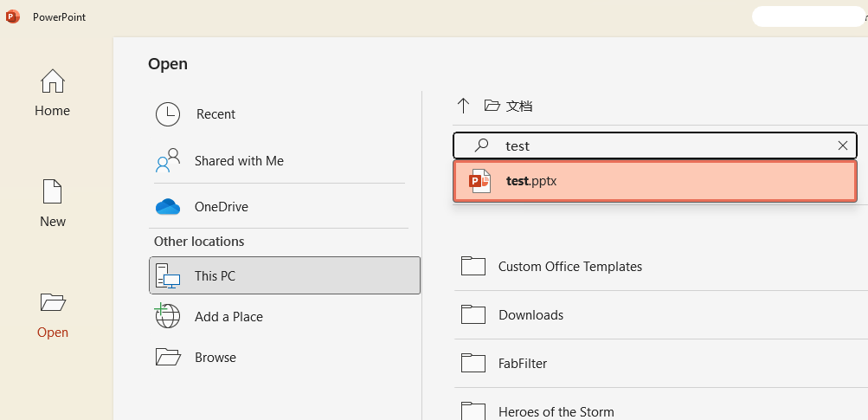Click the PowerPoint logo icon in title bar
Screen dimensions: 868x420
[x=12, y=16]
